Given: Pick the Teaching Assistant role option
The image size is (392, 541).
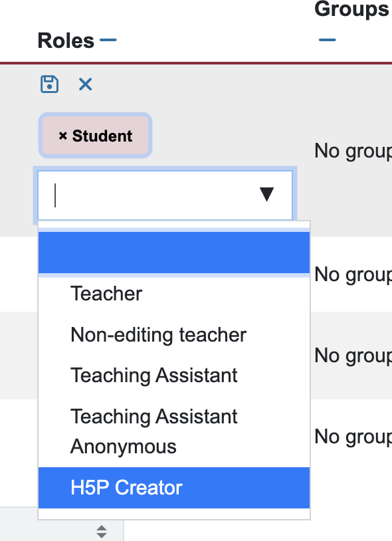Looking at the screenshot, I should (174, 376).
